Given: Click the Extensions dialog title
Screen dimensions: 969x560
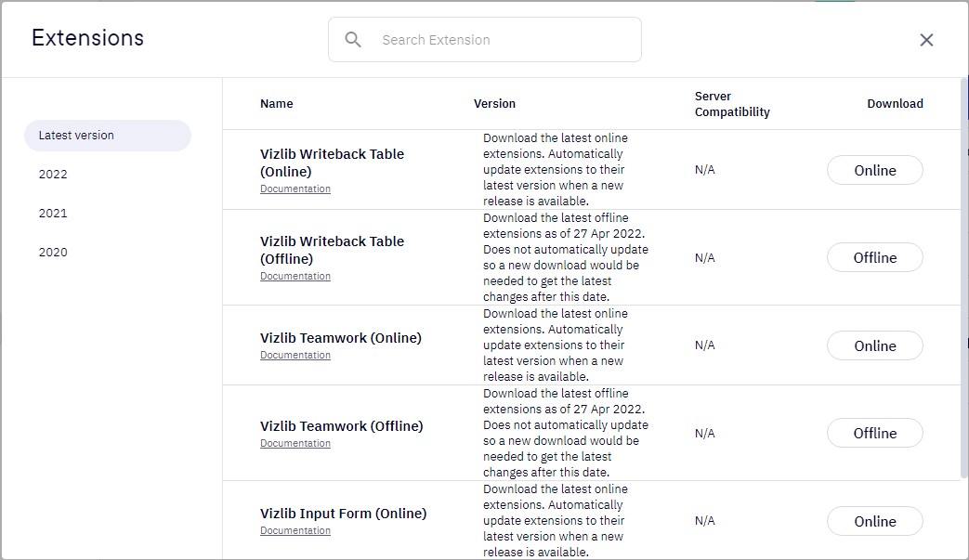Looking at the screenshot, I should click(87, 38).
